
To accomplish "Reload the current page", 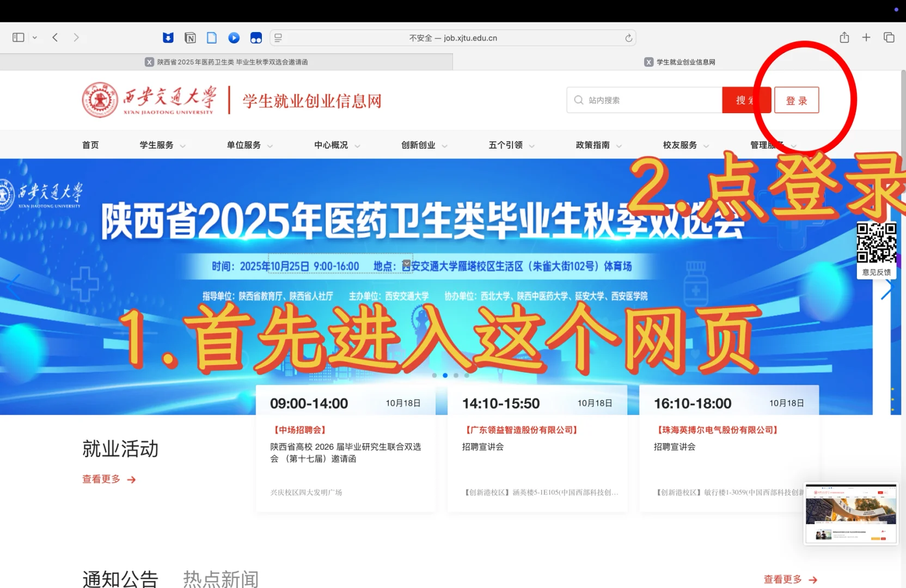I will point(628,38).
